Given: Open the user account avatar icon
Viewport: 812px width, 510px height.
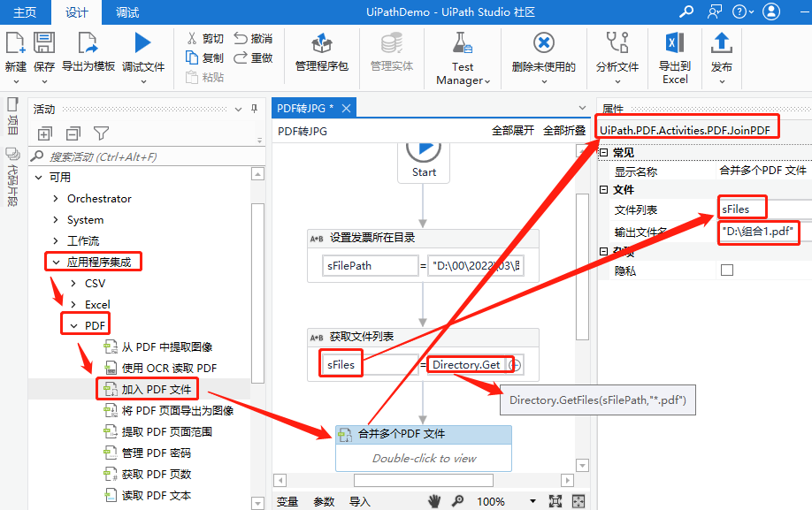Looking at the screenshot, I should pyautogui.click(x=771, y=11).
